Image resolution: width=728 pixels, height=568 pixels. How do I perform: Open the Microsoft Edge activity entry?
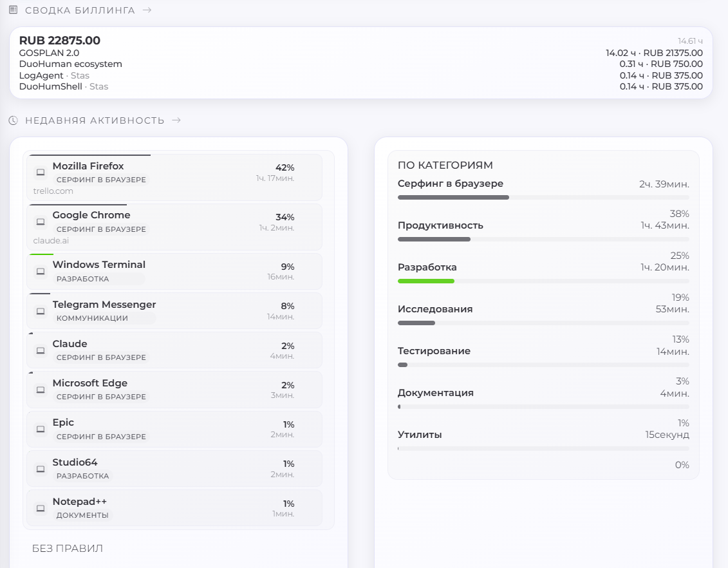[x=174, y=390]
